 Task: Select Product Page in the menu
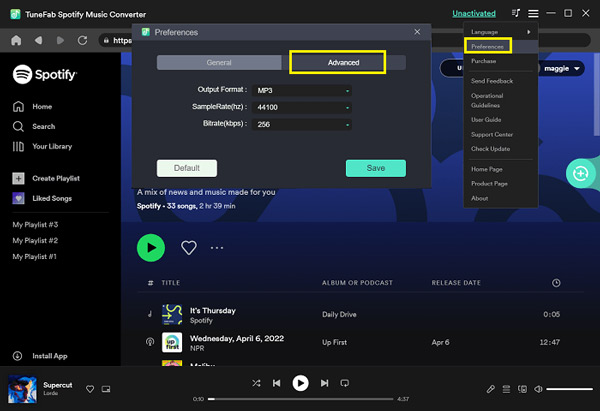tap(489, 184)
